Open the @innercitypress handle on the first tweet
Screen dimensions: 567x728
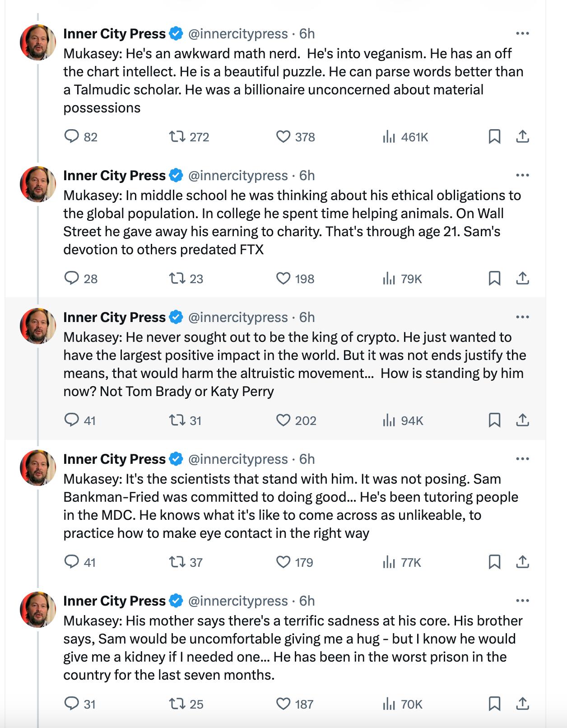[237, 34]
